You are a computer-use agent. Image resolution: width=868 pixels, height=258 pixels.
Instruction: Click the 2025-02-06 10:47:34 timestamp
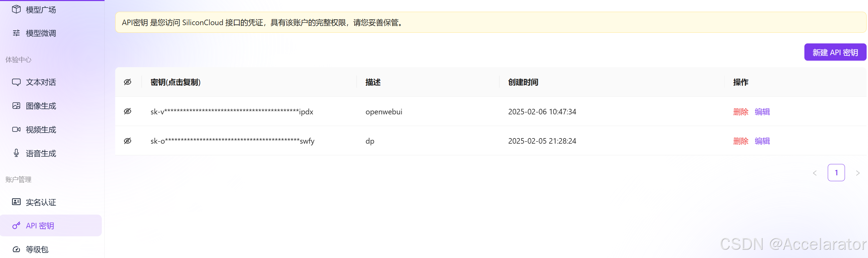click(x=542, y=112)
